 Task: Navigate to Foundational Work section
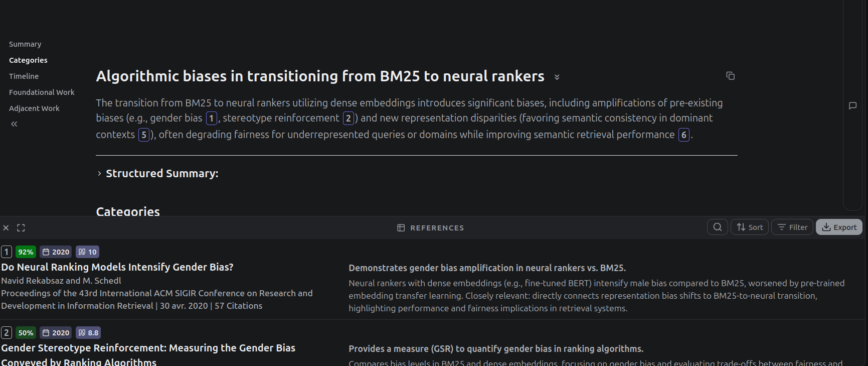click(42, 92)
